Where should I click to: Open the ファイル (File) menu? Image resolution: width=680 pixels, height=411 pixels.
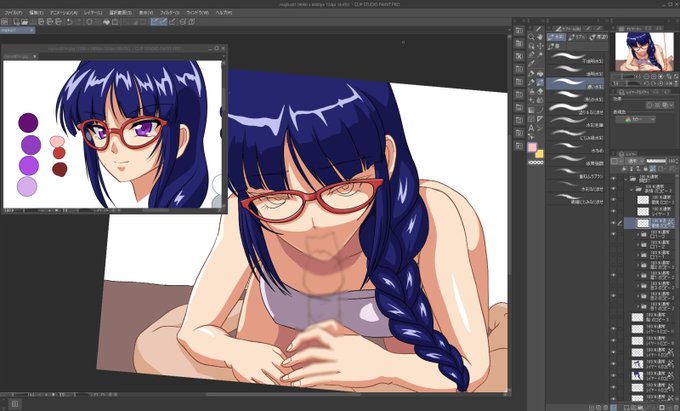(13, 13)
